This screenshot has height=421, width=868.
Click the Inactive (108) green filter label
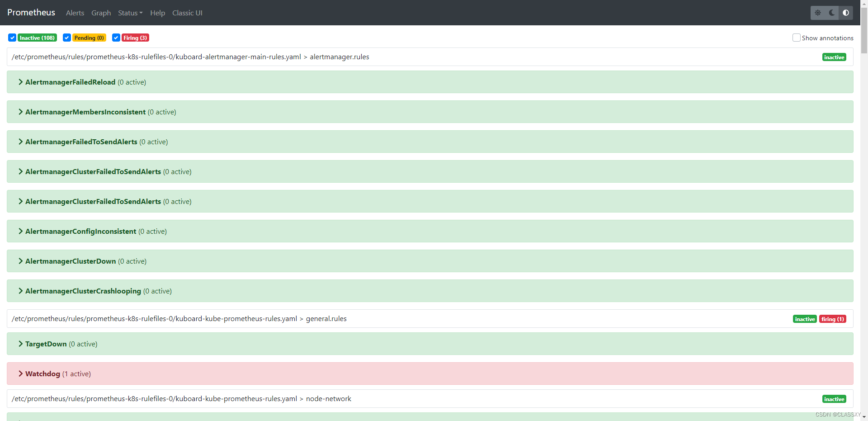pyautogui.click(x=37, y=38)
